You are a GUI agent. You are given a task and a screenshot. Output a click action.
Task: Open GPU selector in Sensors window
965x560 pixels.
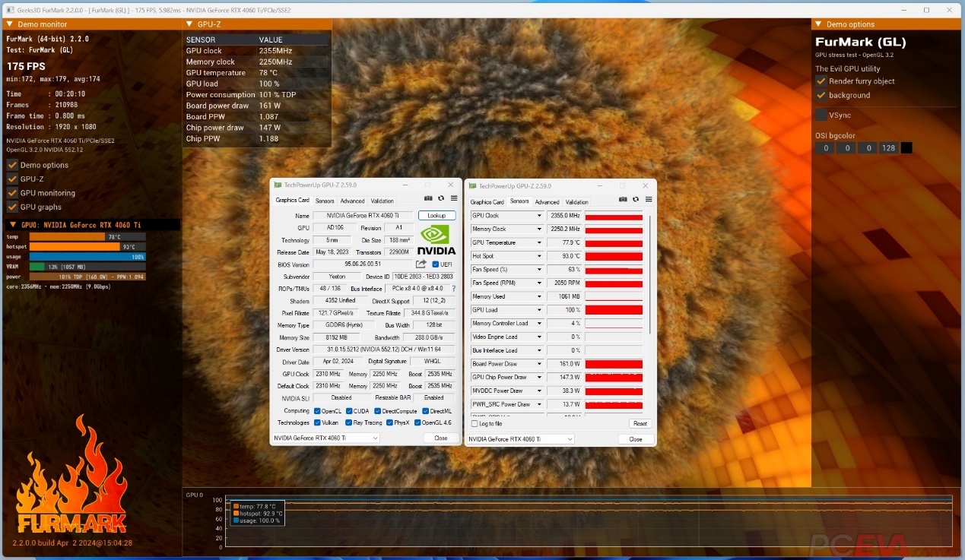tap(520, 439)
